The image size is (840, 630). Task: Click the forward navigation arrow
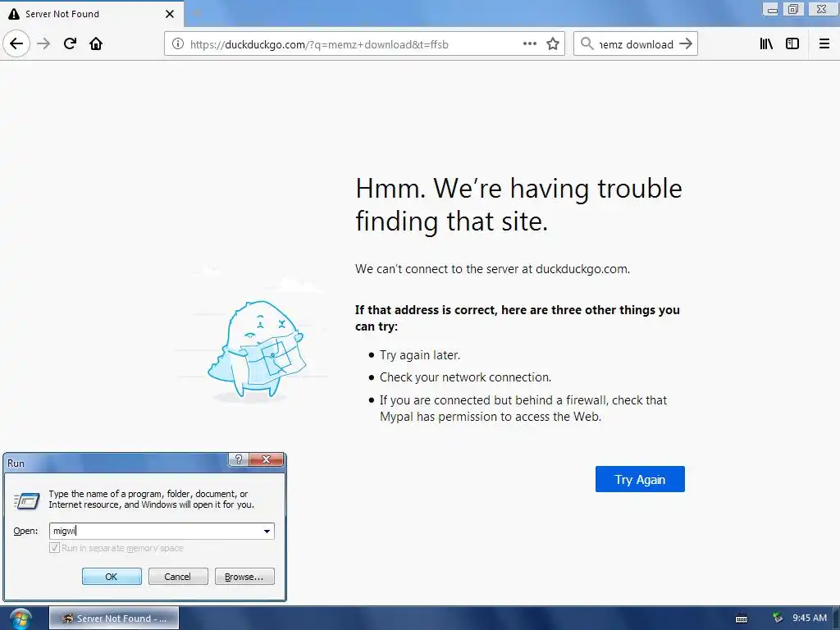[43, 44]
